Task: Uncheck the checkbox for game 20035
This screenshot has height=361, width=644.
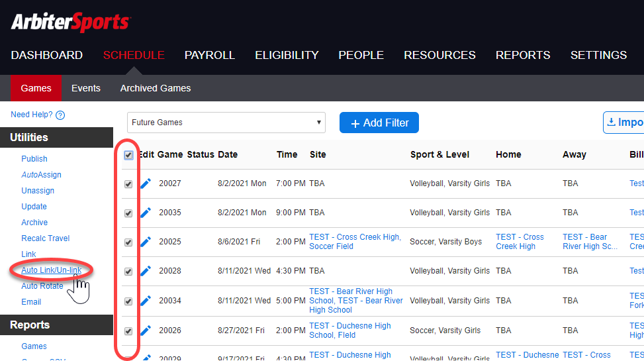Action: click(128, 213)
